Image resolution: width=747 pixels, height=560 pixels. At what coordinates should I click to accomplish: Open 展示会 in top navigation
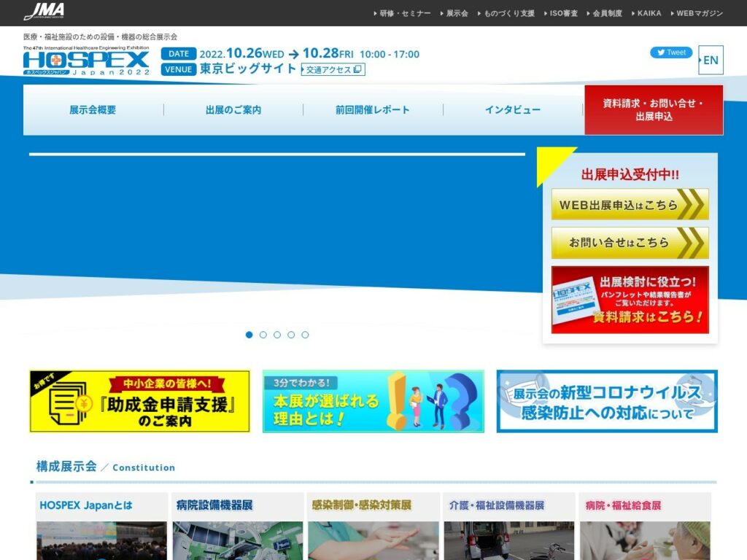[x=454, y=13]
